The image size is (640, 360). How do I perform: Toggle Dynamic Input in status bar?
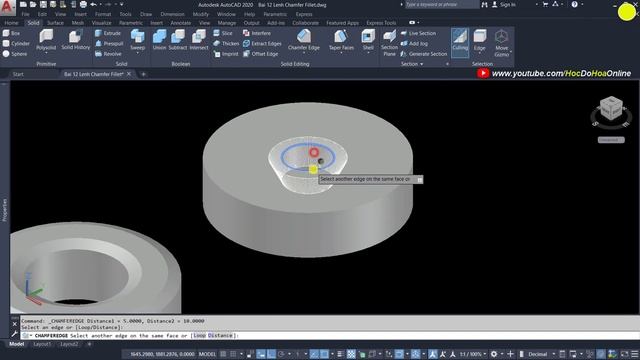[x=261, y=354]
